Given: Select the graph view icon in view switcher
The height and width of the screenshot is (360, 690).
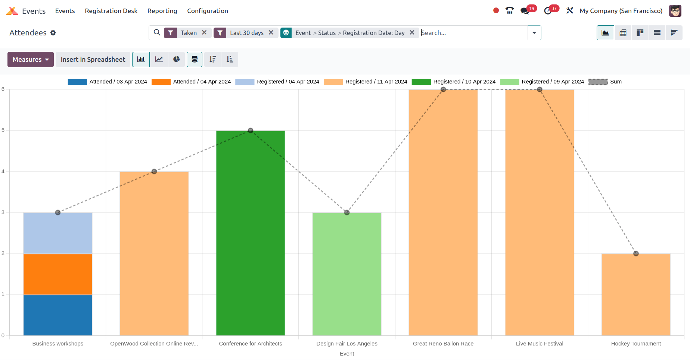Looking at the screenshot, I should [x=606, y=33].
